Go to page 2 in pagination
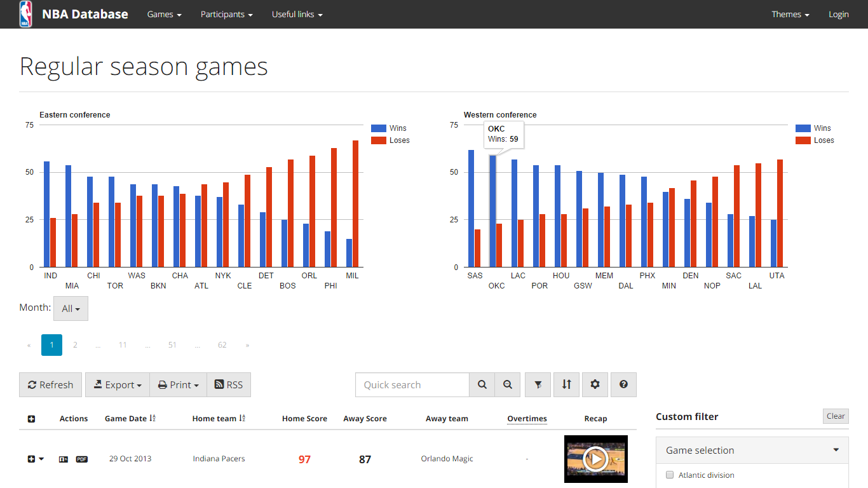 point(75,345)
